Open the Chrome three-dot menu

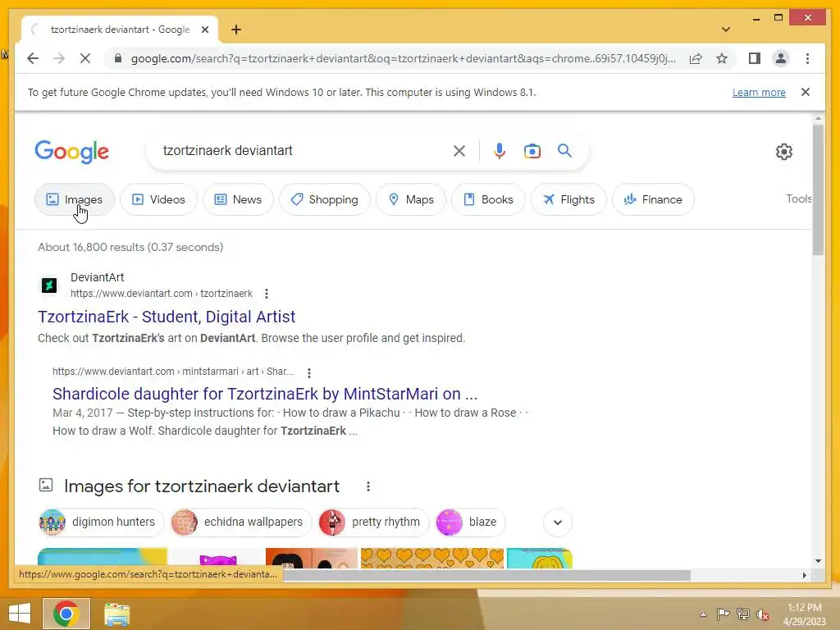pyautogui.click(x=807, y=58)
